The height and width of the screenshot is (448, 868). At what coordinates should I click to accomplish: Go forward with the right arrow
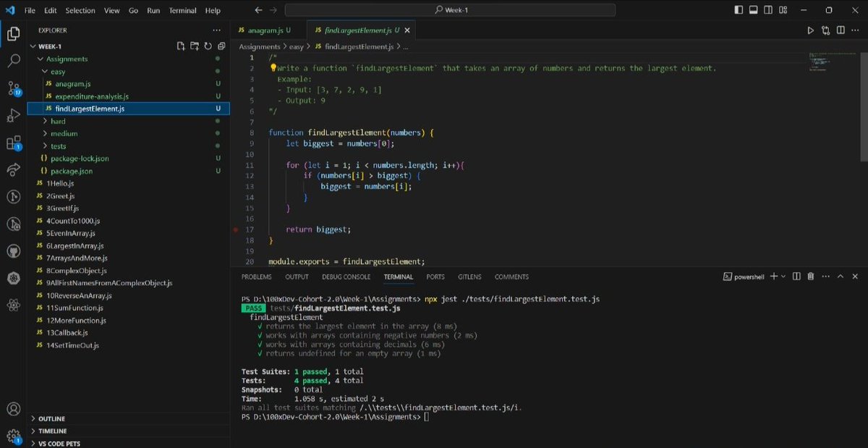pos(274,10)
